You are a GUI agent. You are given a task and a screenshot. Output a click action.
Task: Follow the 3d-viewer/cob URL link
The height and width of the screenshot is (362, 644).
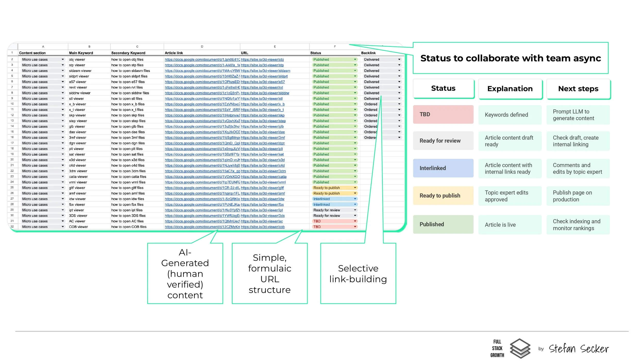(x=262, y=227)
